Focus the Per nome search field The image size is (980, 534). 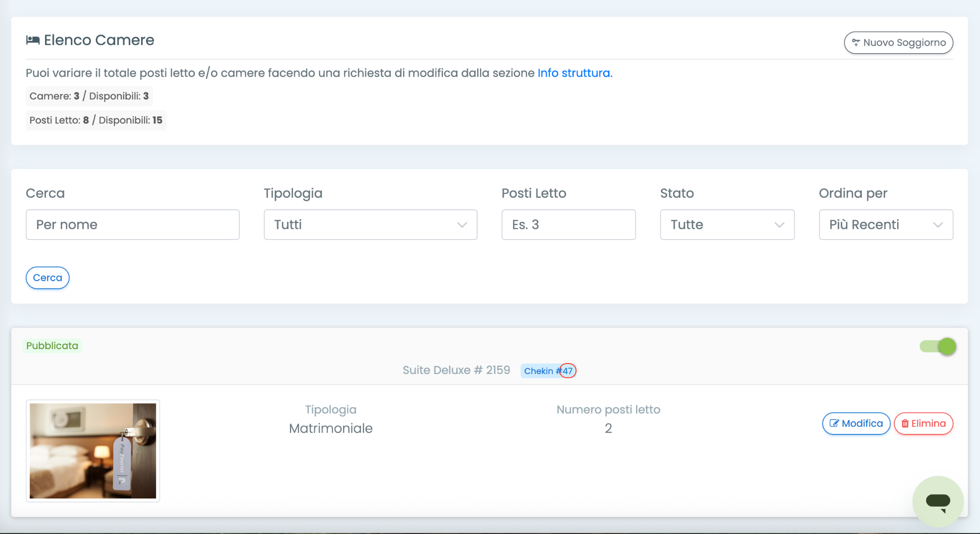pos(133,225)
